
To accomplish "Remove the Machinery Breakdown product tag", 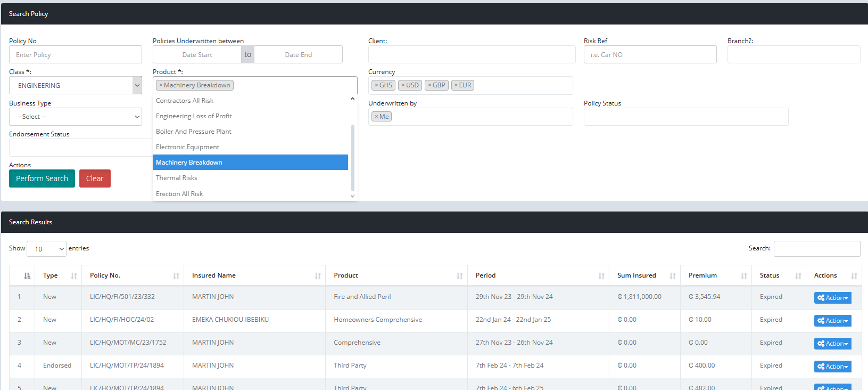I will (x=161, y=85).
